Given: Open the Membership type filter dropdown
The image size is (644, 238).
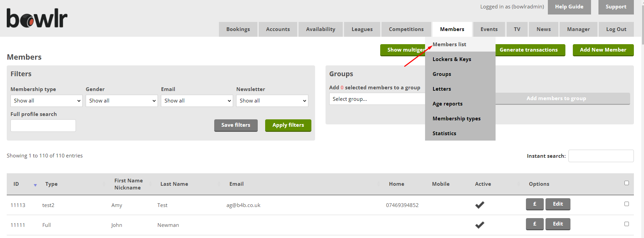Looking at the screenshot, I should [x=47, y=101].
